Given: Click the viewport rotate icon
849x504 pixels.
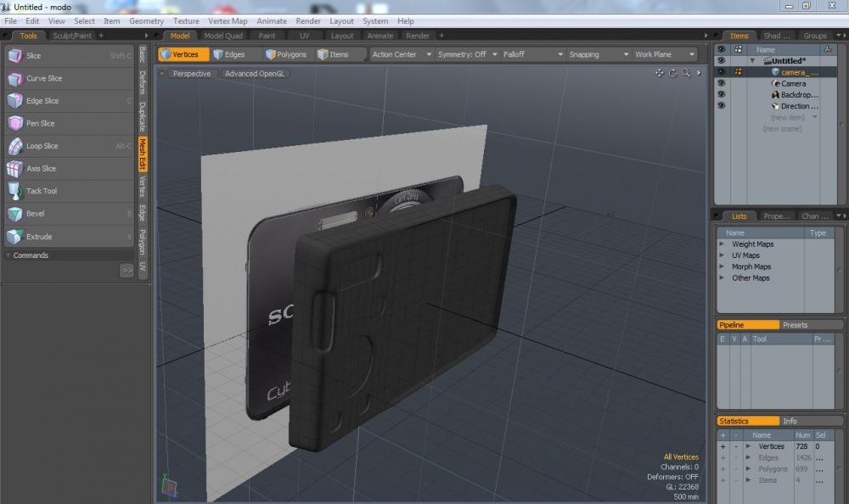Looking at the screenshot, I should (x=673, y=73).
